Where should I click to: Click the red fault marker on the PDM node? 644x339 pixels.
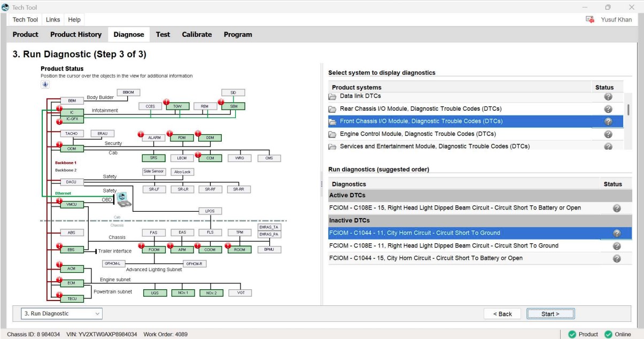170,133
